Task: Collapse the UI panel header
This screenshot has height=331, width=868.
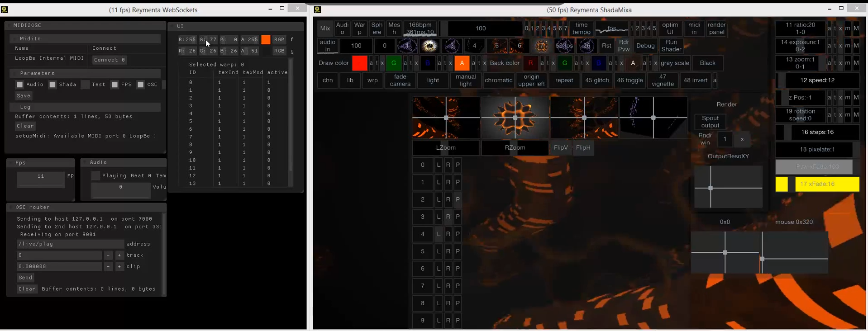Action: pyautogui.click(x=236, y=26)
